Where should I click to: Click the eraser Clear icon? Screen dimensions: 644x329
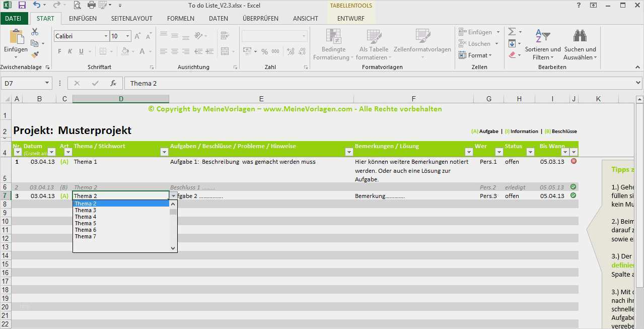click(x=512, y=55)
